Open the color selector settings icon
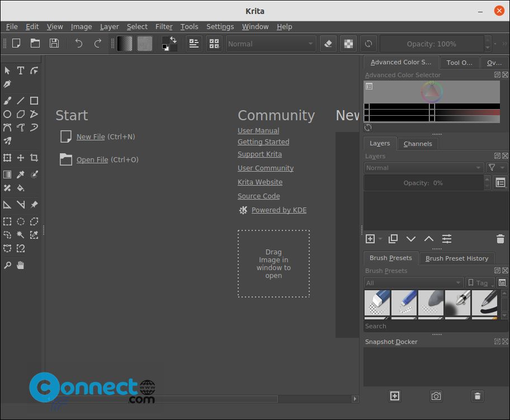This screenshot has width=510, height=420. [x=369, y=86]
